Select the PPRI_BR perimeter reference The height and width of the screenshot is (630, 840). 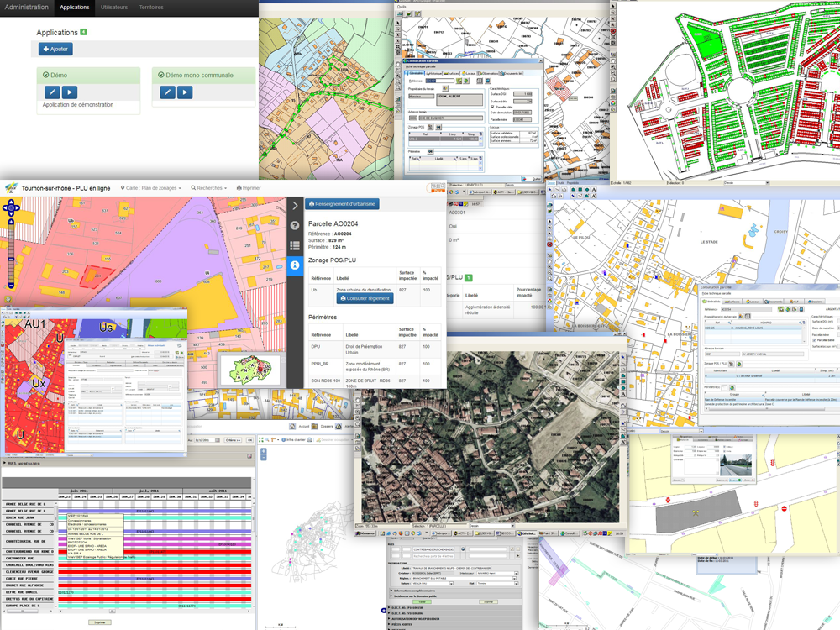coord(320,364)
